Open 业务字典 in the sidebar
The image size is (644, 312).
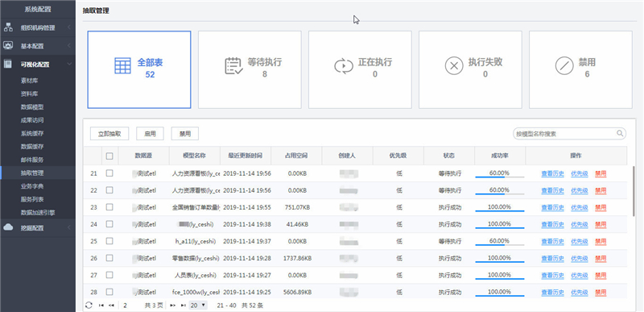pyautogui.click(x=32, y=186)
